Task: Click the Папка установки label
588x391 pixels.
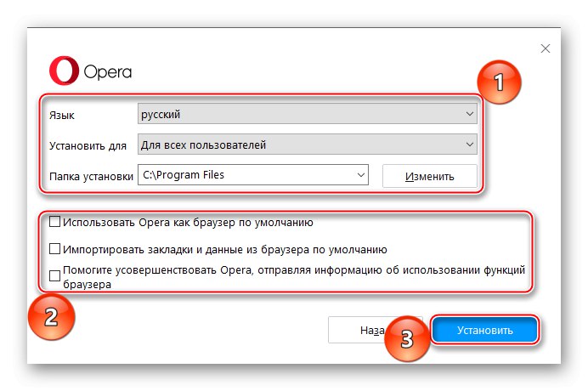Action: (x=91, y=176)
